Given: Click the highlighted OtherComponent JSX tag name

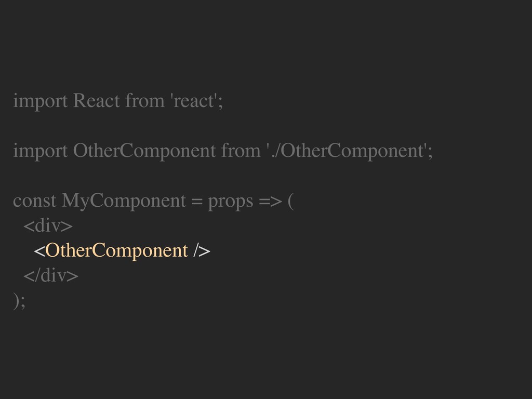Looking at the screenshot, I should click(116, 251).
